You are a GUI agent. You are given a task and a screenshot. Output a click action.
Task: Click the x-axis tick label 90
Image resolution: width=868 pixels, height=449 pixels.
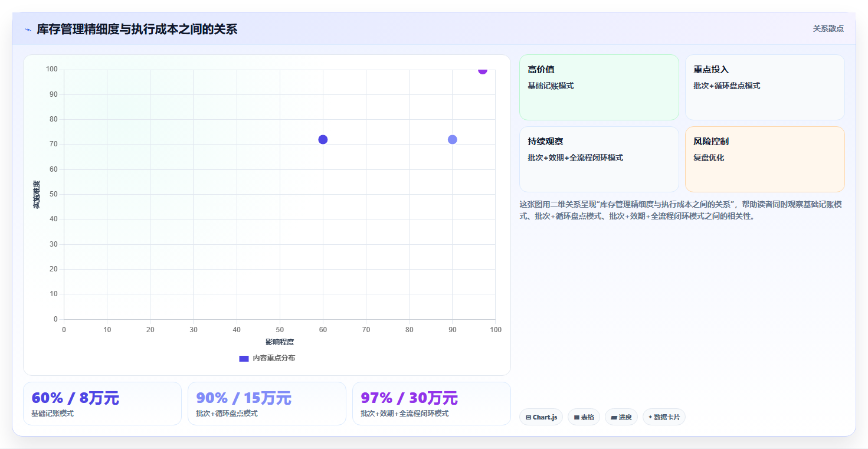tap(453, 330)
